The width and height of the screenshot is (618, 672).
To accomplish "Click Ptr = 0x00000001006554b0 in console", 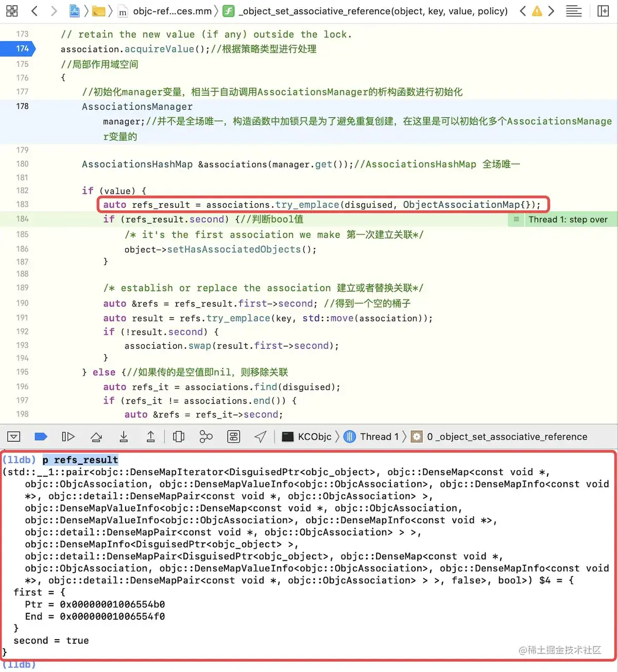I will tap(95, 604).
